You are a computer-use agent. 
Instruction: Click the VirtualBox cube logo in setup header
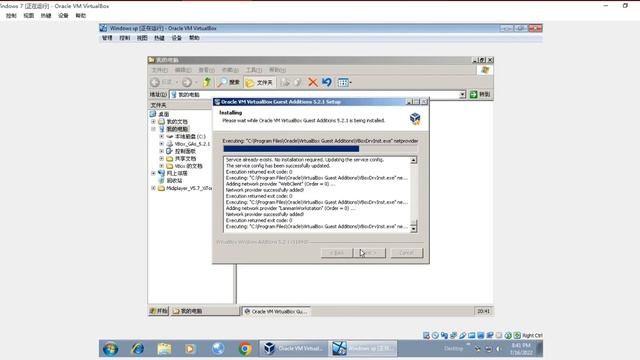[415, 118]
